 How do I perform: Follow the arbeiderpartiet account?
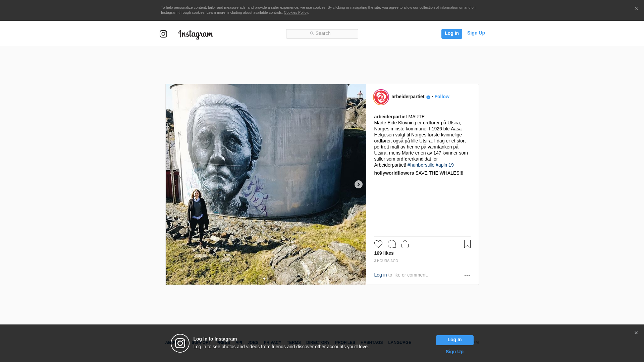click(442, 97)
